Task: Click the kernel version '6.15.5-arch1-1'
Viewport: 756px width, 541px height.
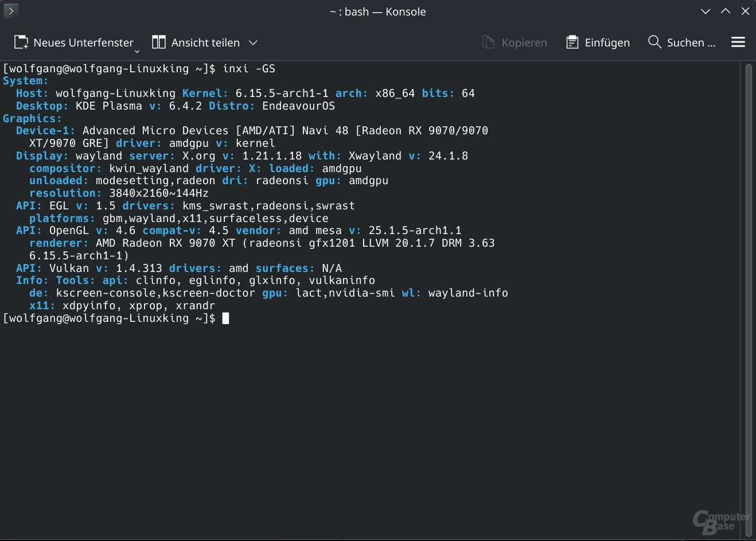Action: click(x=282, y=93)
